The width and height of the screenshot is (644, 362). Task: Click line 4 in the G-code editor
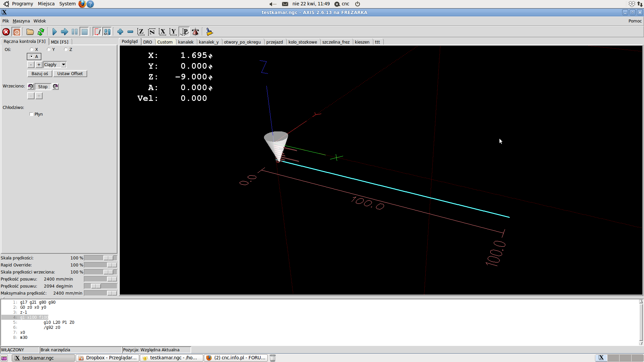(x=34, y=317)
